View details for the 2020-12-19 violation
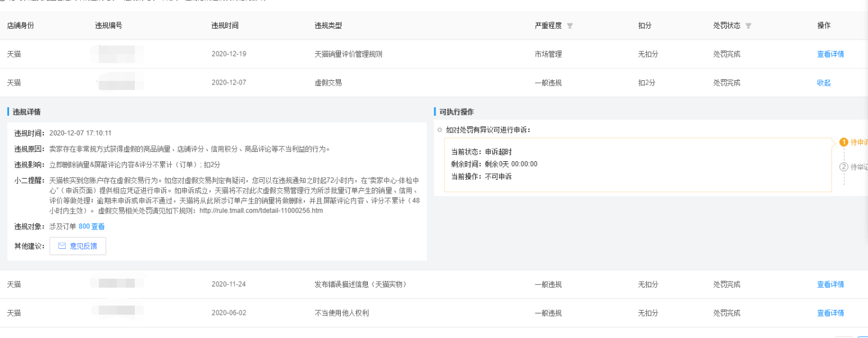 tap(830, 54)
